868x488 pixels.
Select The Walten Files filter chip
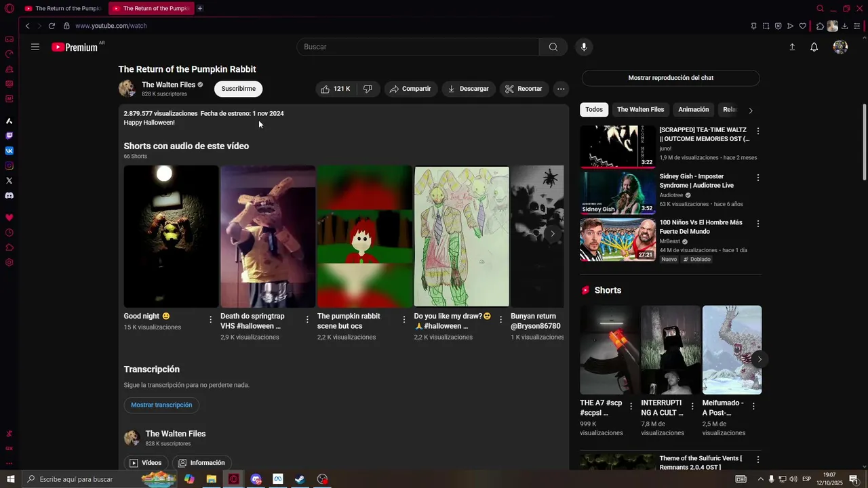click(640, 110)
